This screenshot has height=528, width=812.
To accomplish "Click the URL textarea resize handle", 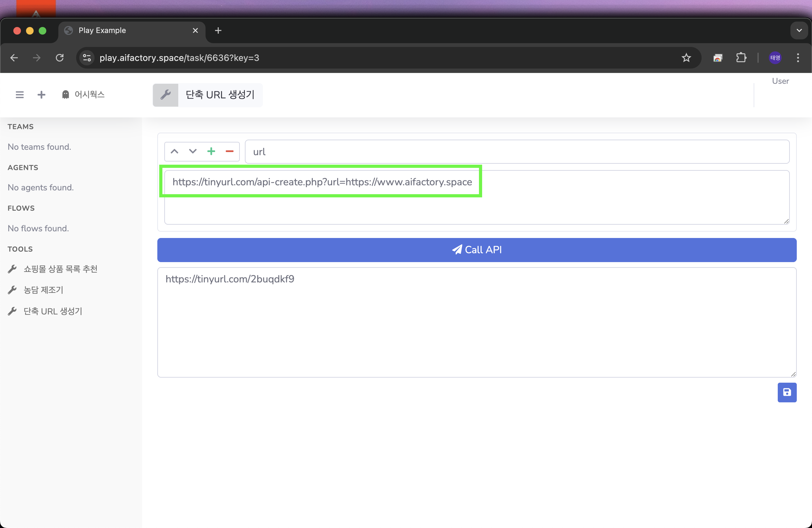I will 786,221.
